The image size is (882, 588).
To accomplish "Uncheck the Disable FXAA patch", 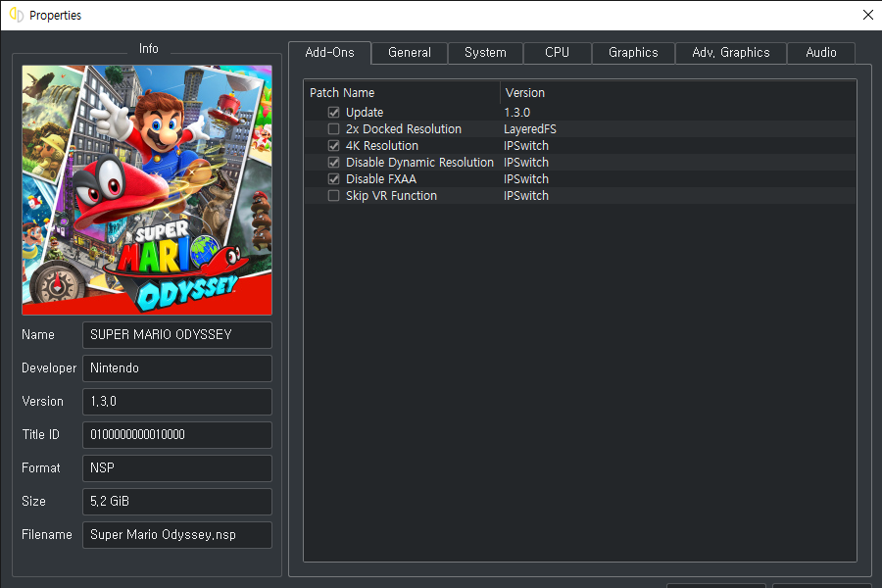I will (x=333, y=179).
